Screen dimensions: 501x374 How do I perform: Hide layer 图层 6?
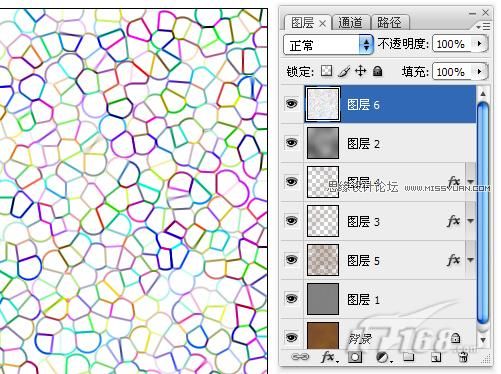[291, 104]
